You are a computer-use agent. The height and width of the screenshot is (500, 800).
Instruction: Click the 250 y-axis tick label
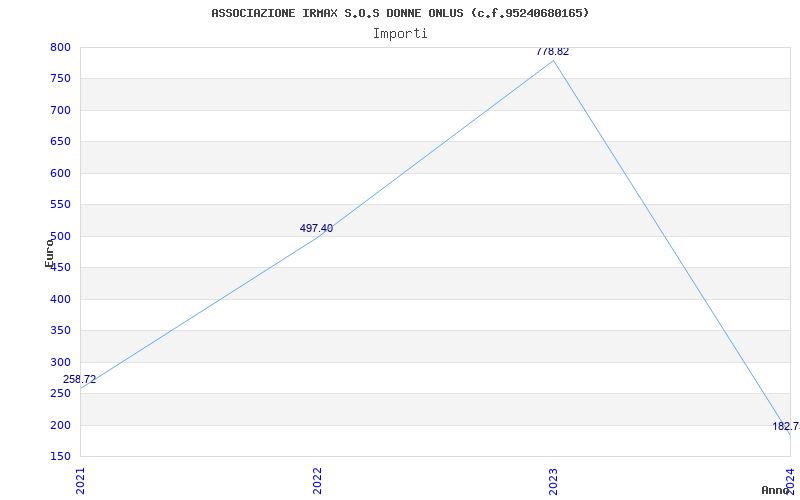click(60, 393)
